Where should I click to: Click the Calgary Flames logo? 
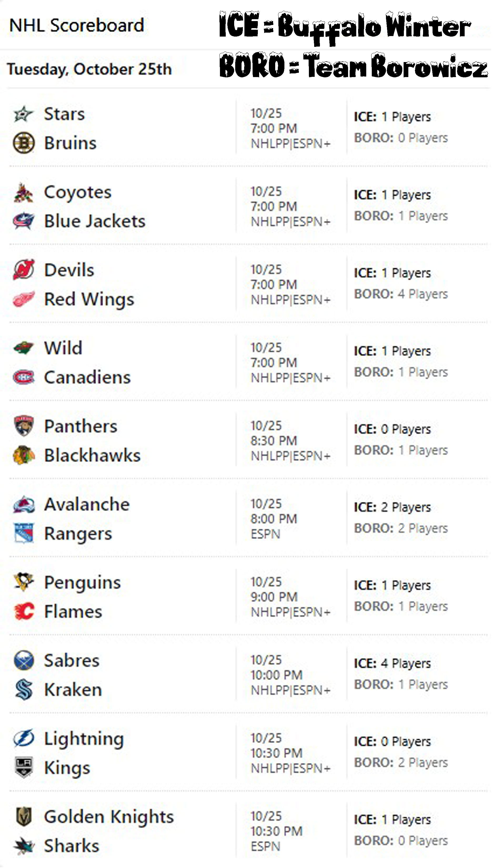[23, 612]
